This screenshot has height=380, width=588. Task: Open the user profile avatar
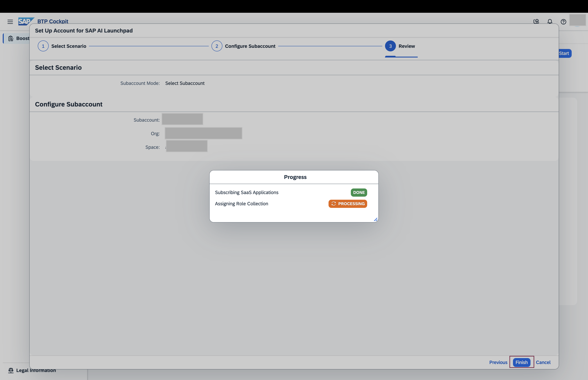click(577, 20)
